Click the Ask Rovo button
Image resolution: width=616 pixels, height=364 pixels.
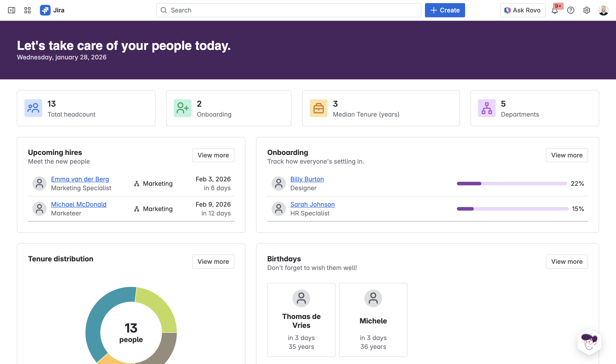pyautogui.click(x=523, y=10)
